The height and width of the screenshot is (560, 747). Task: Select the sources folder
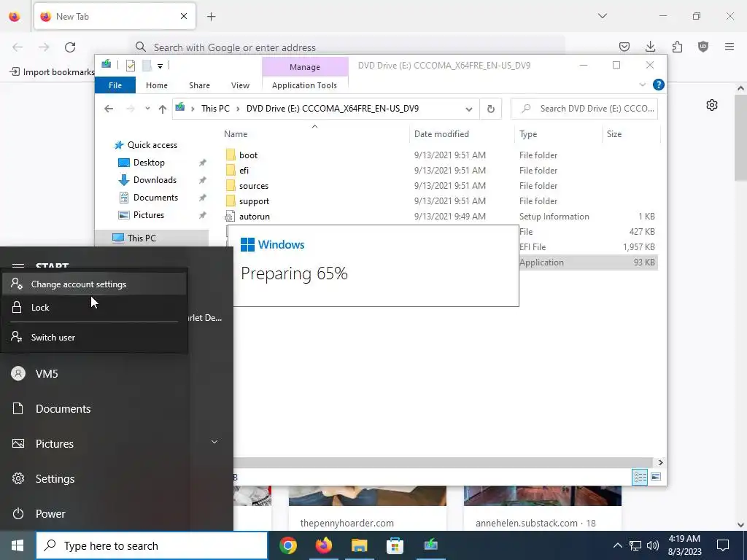[253, 186]
